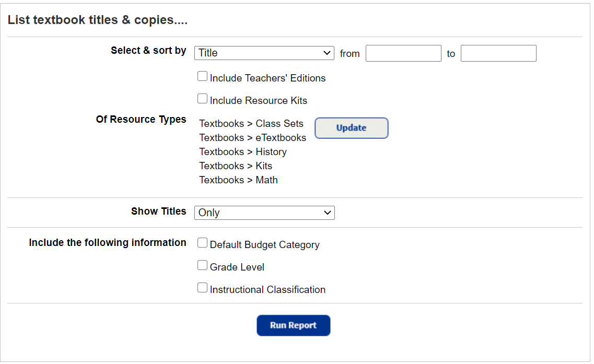Select Textbooks > Kits resource type
The height and width of the screenshot is (364, 594).
pos(236,166)
